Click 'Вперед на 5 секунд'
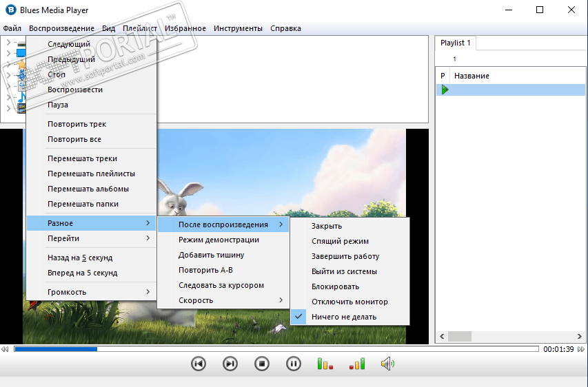The height and width of the screenshot is (387, 588). tap(92, 273)
